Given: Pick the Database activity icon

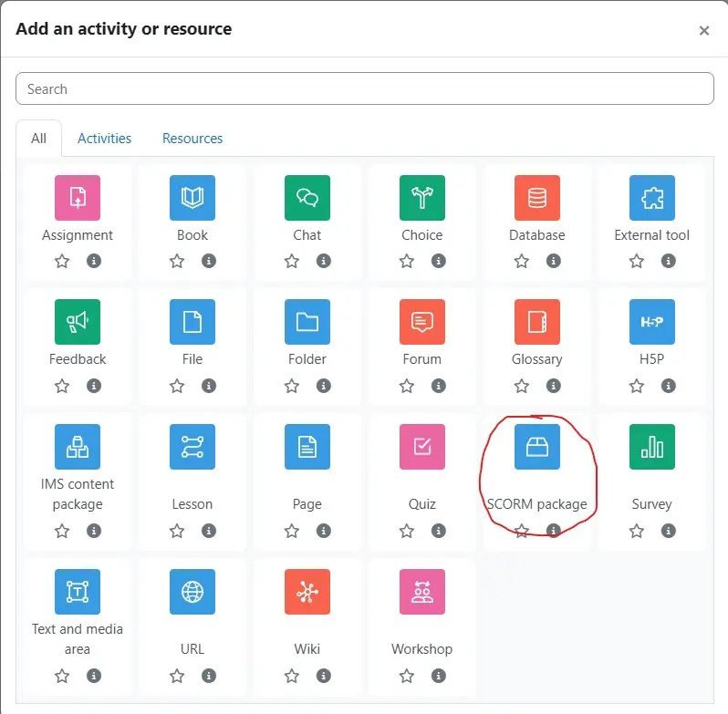Looking at the screenshot, I should (537, 198).
